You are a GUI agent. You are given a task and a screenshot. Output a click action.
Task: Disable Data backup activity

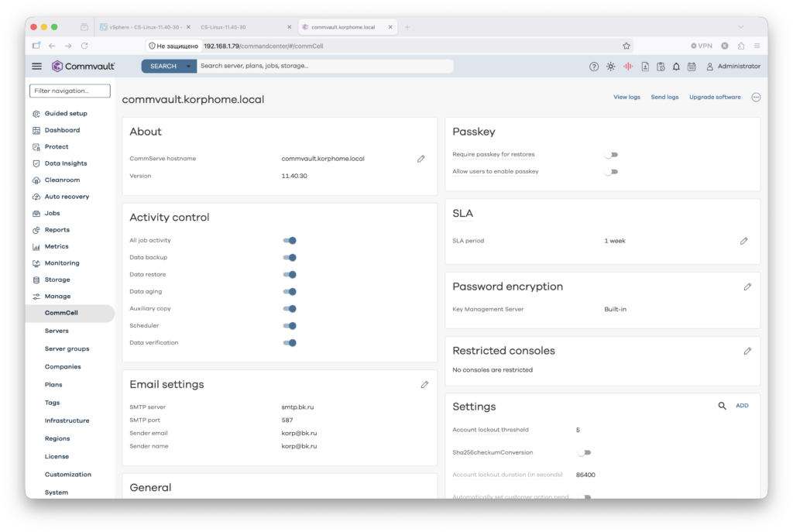(290, 258)
